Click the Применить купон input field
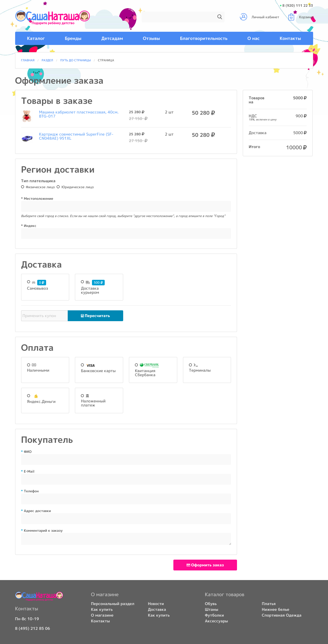The width and height of the screenshot is (328, 644). click(44, 316)
